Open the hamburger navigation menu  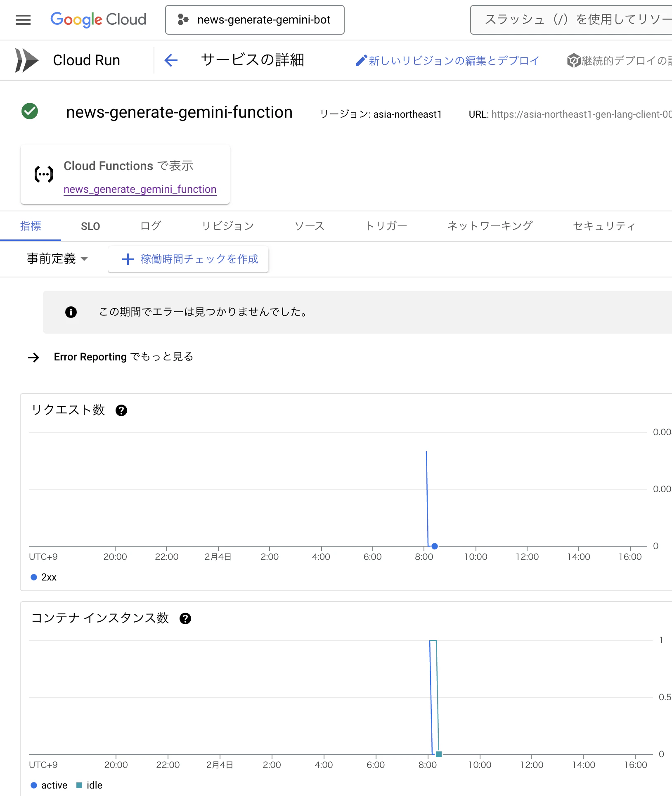pos(23,20)
